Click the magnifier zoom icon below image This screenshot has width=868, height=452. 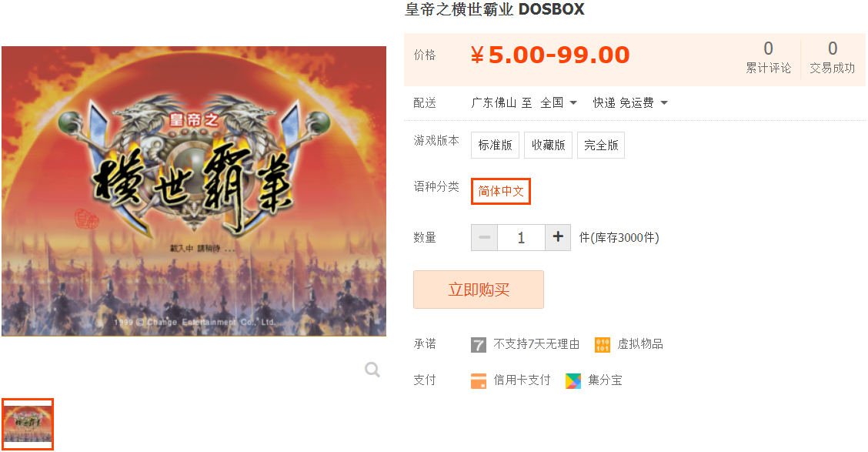pyautogui.click(x=372, y=370)
